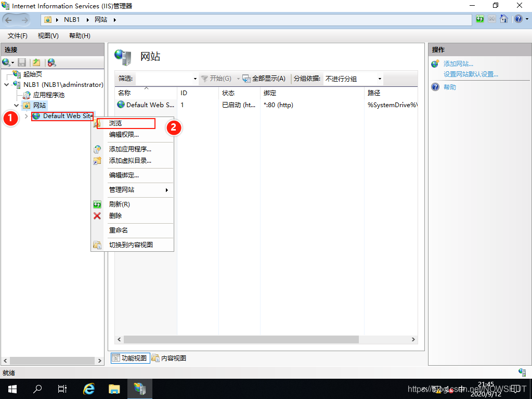Open the 不进行分组 grouping dropdown
Screen dimensions: 532x399
click(x=380, y=79)
